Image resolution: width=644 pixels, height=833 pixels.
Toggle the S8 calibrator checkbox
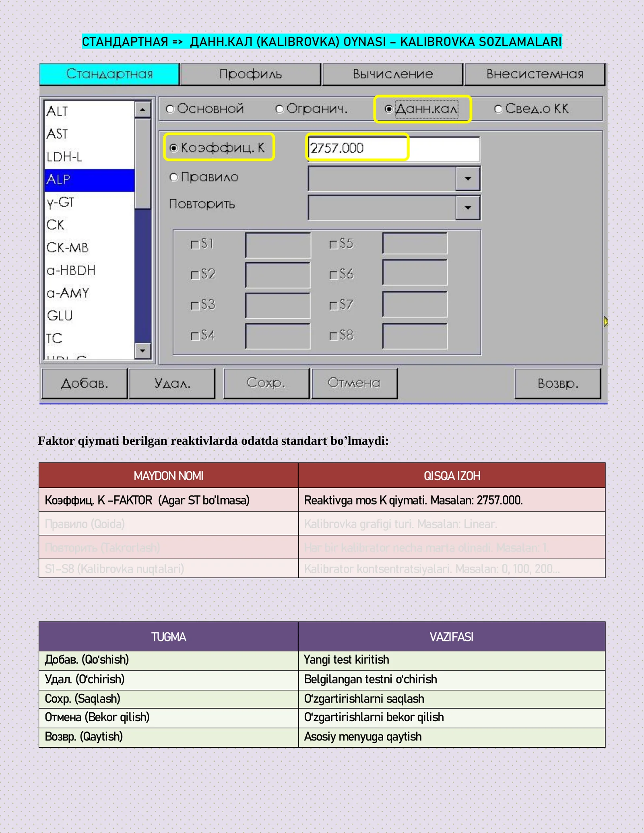point(333,336)
